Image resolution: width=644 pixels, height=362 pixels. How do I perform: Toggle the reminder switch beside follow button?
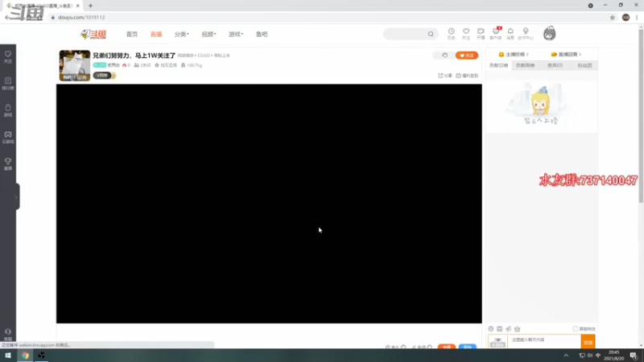(444, 55)
